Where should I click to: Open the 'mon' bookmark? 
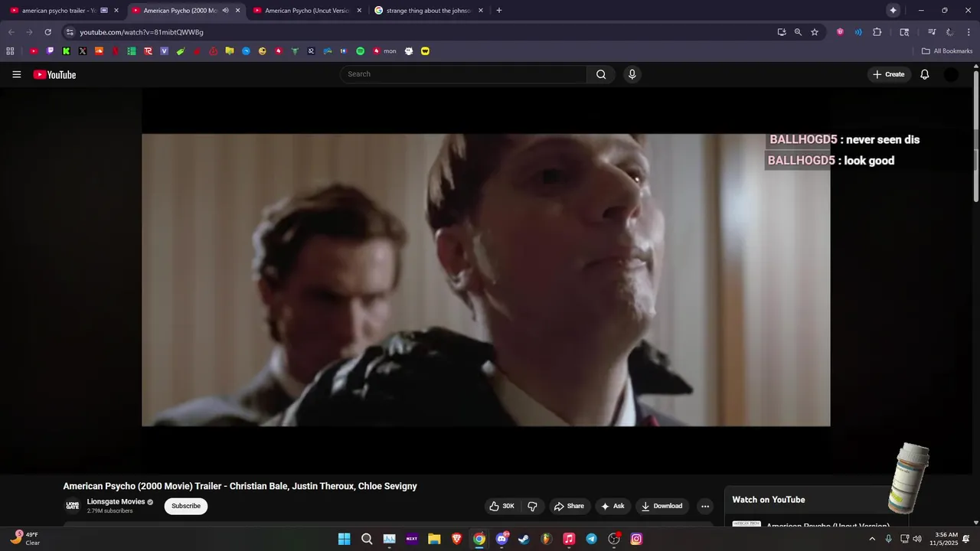[384, 51]
